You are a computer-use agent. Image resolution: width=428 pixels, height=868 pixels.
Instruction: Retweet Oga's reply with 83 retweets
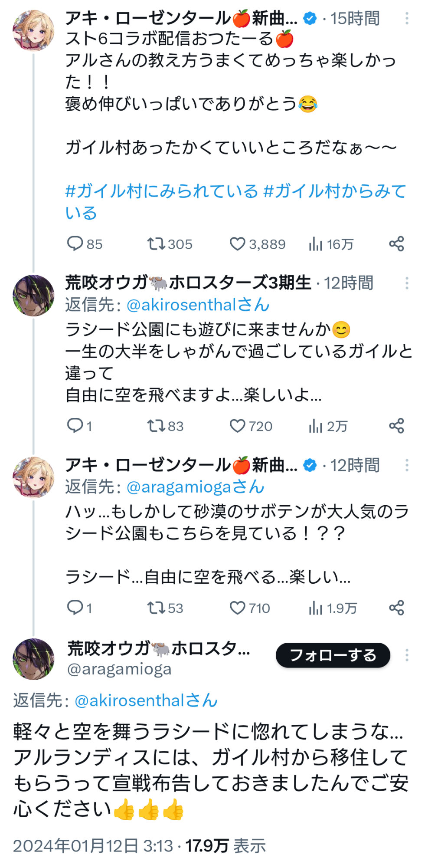[156, 426]
